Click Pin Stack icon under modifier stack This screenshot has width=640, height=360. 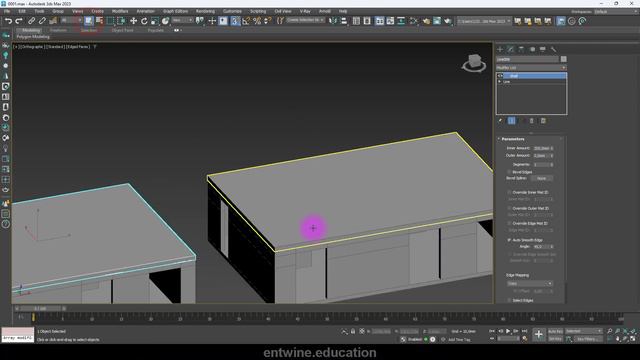click(x=500, y=121)
